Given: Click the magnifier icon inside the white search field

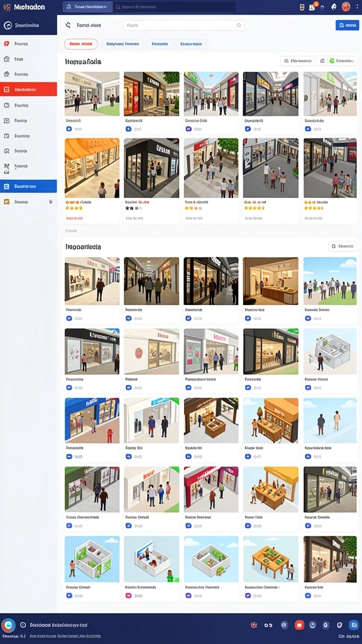Looking at the screenshot, I should [238, 25].
